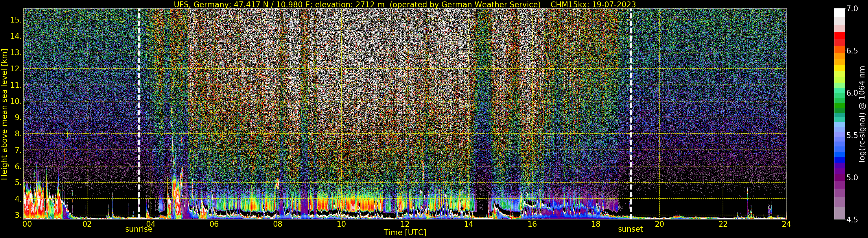Click the time axis tick '16'
The width and height of the screenshot is (868, 238).
tap(532, 224)
